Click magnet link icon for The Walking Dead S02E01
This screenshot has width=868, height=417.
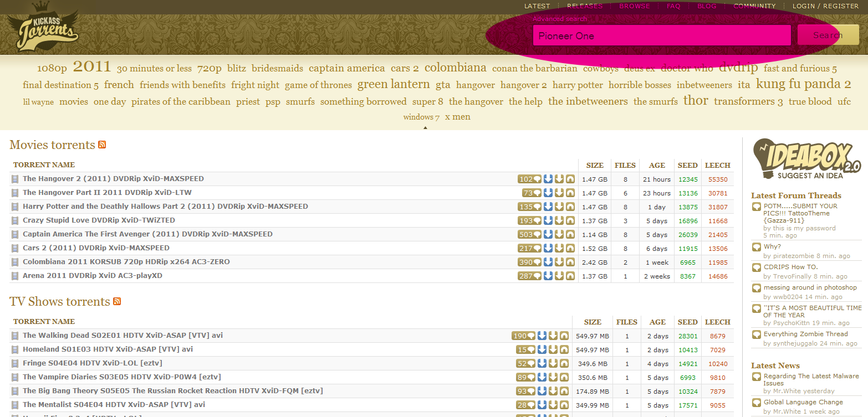pos(564,336)
